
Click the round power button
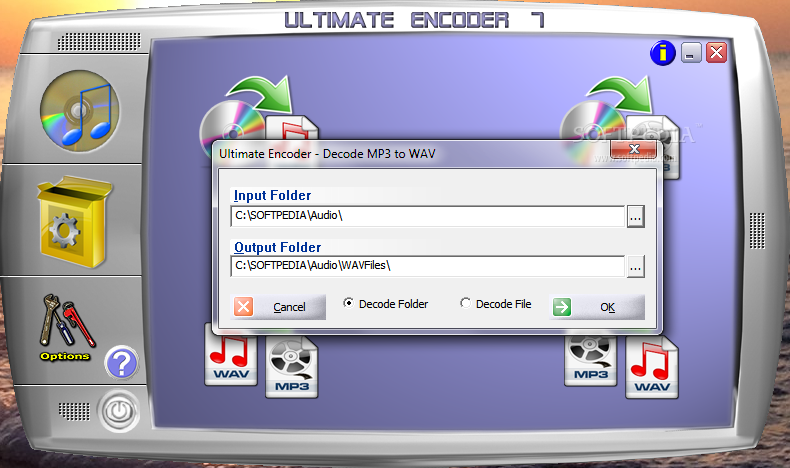[119, 411]
